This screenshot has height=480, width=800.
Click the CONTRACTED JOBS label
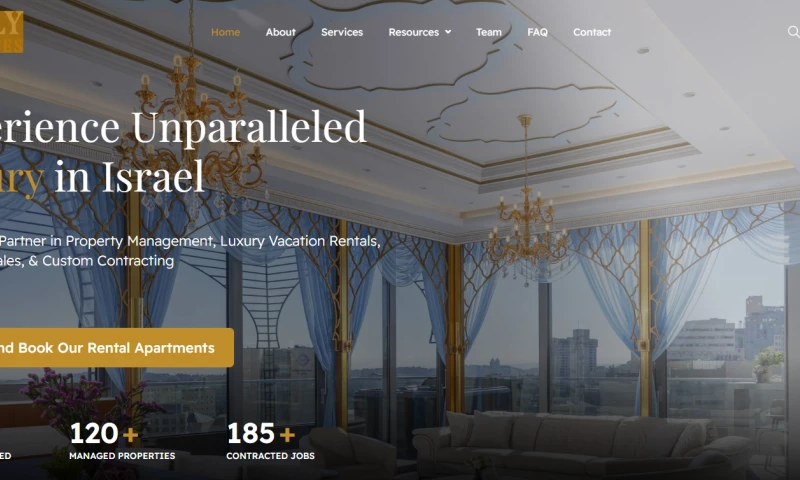[x=270, y=456]
